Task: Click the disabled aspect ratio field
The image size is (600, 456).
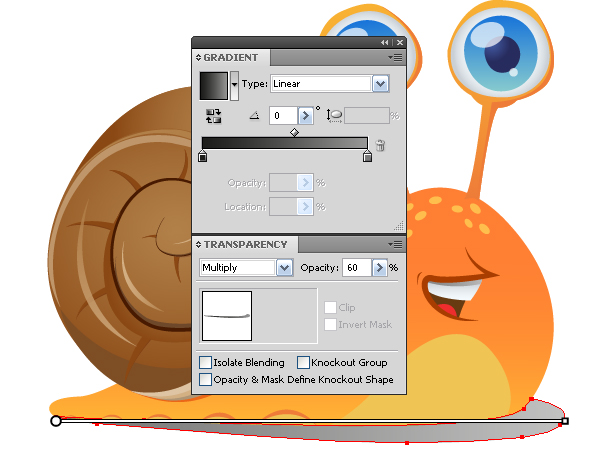Action: coord(367,116)
